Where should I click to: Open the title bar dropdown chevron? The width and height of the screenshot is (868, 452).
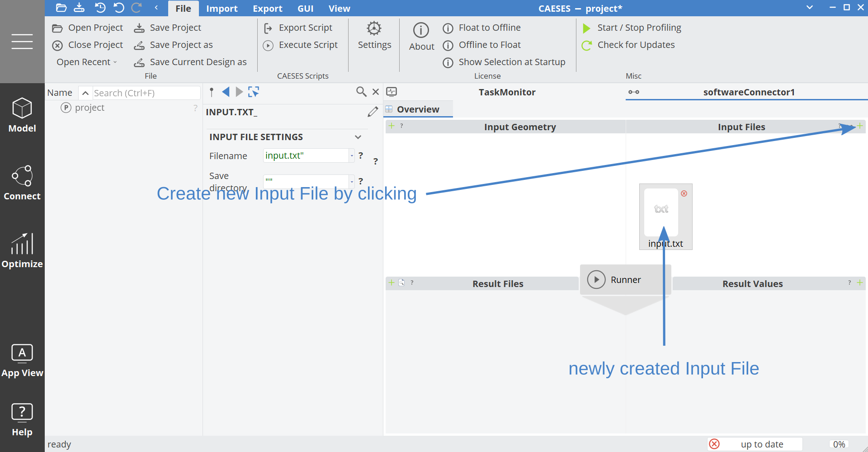810,7
